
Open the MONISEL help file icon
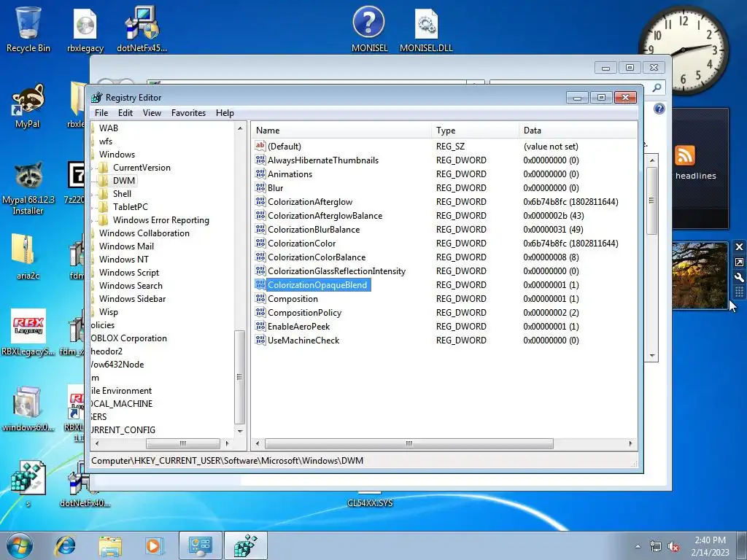coord(369,28)
